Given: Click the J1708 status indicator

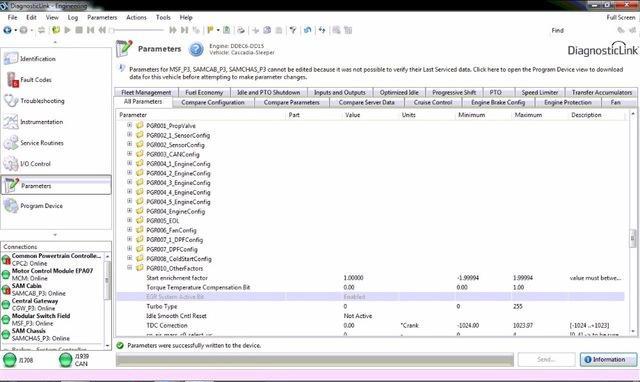Looking at the screenshot, I should tap(18, 360).
